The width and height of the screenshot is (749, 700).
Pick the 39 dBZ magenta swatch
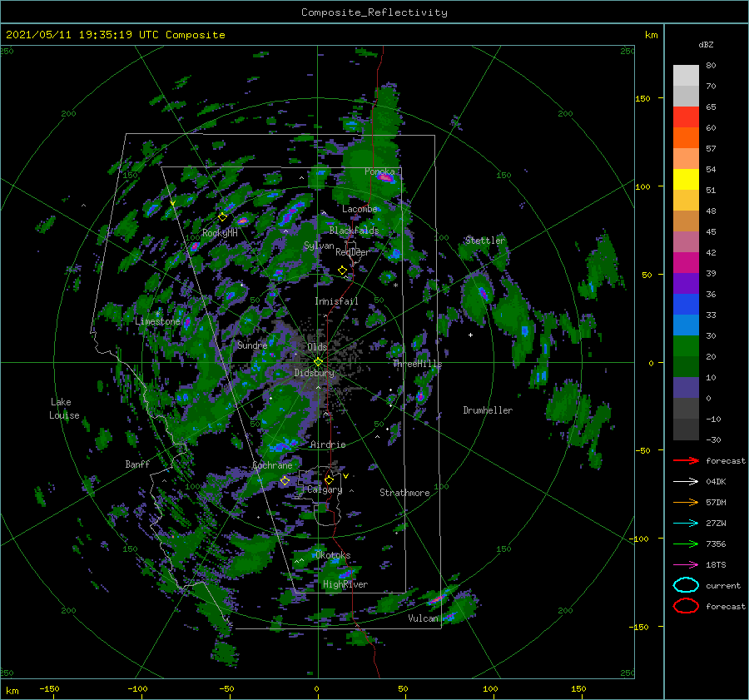click(x=686, y=262)
